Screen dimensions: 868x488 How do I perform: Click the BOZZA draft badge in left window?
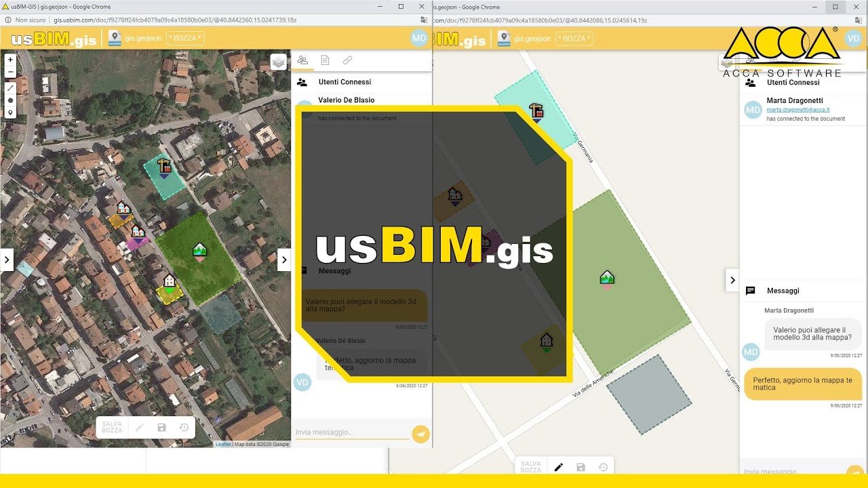(x=185, y=38)
